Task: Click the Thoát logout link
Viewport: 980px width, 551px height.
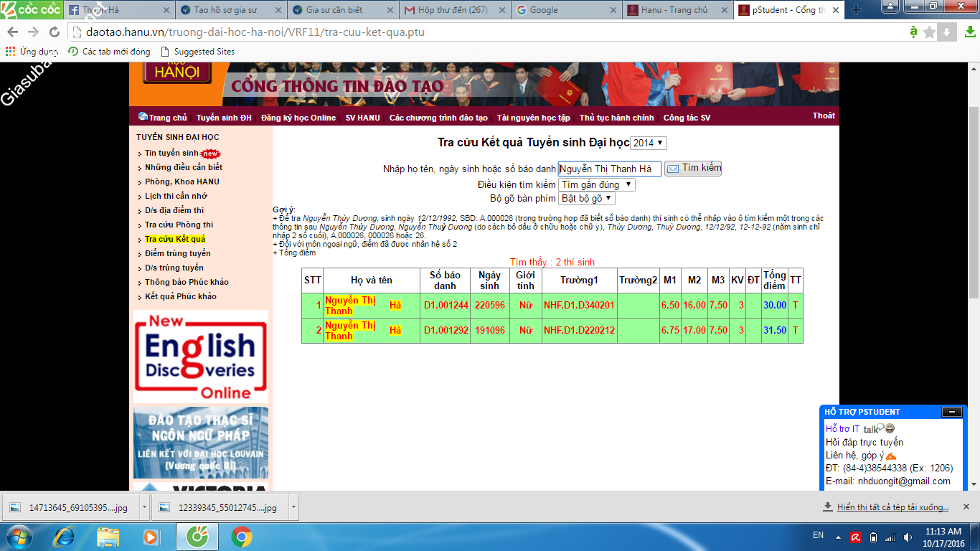Action: pos(824,116)
